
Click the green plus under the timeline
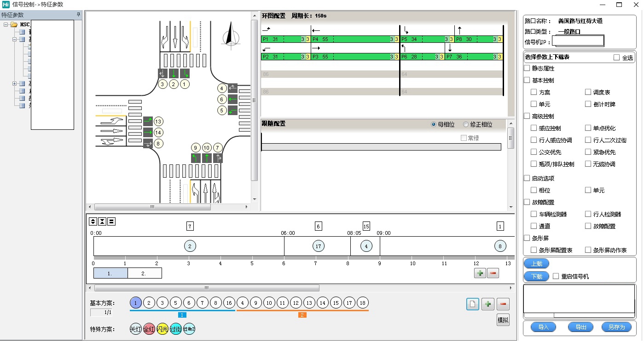[x=480, y=273]
